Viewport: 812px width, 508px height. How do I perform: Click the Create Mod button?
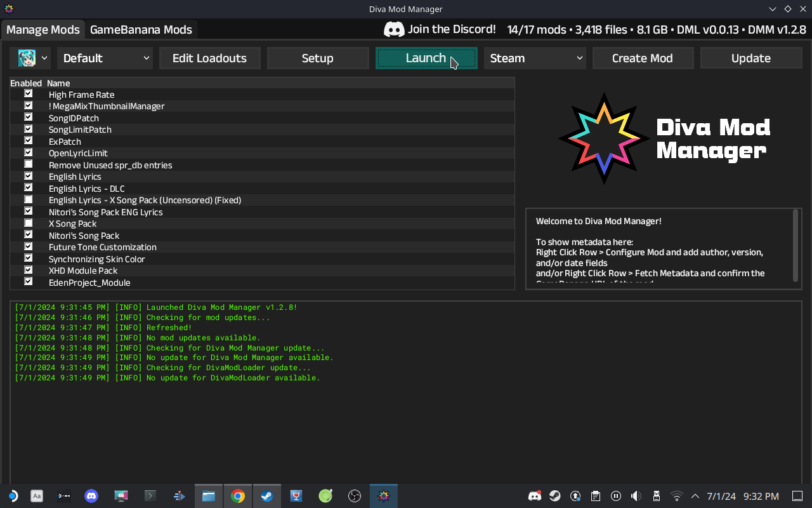click(643, 58)
